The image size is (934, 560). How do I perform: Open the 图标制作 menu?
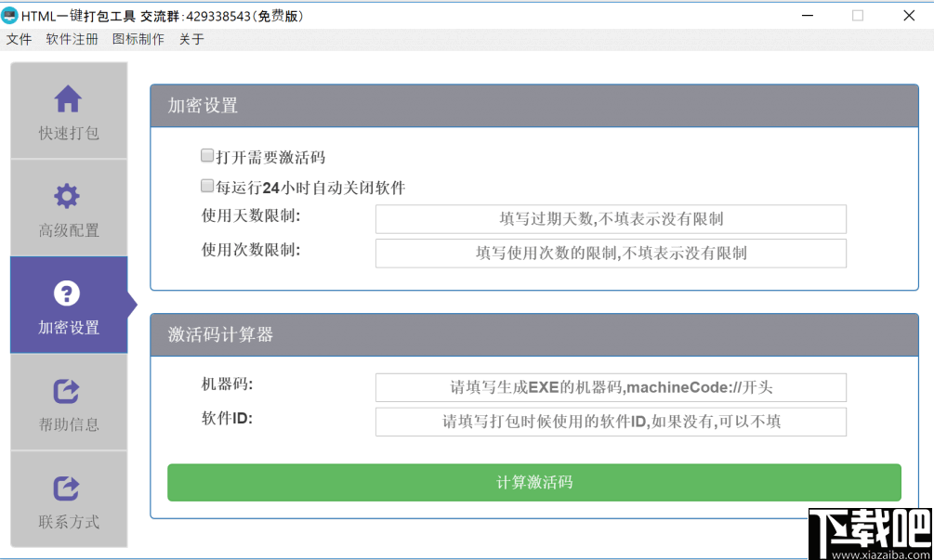pos(138,39)
